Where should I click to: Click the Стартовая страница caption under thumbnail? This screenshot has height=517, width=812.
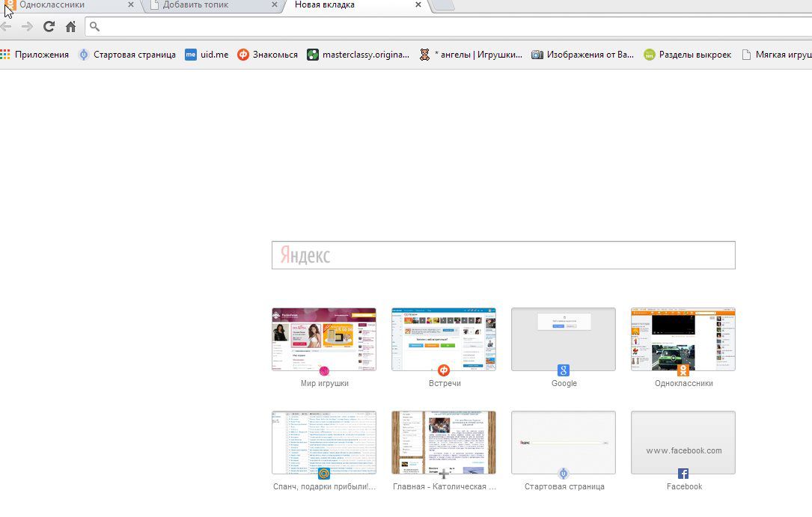pos(564,486)
